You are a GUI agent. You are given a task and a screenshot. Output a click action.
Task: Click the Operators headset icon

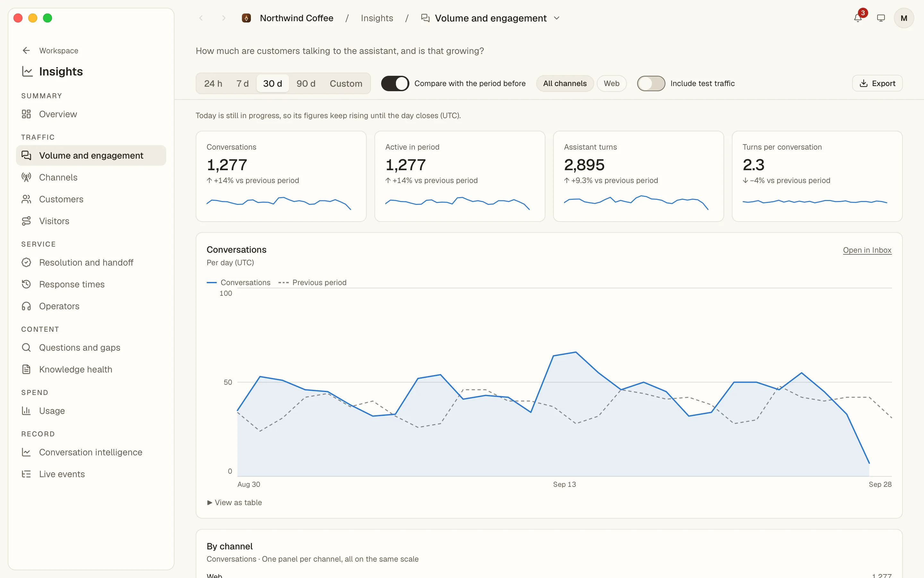[x=26, y=306]
